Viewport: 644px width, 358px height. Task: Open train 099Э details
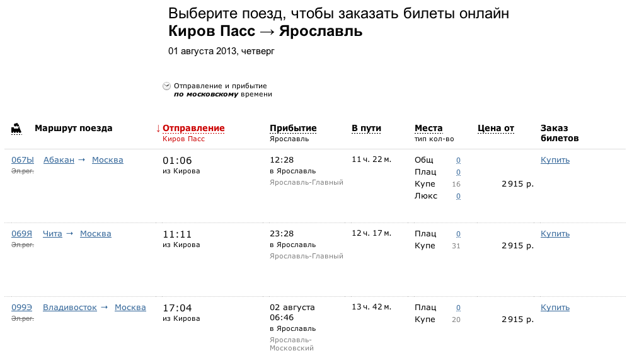pos(22,308)
